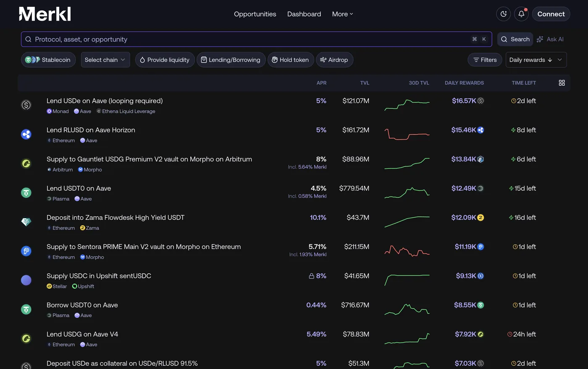588x369 pixels.
Task: Click the Merkl logo
Action: coord(45,14)
